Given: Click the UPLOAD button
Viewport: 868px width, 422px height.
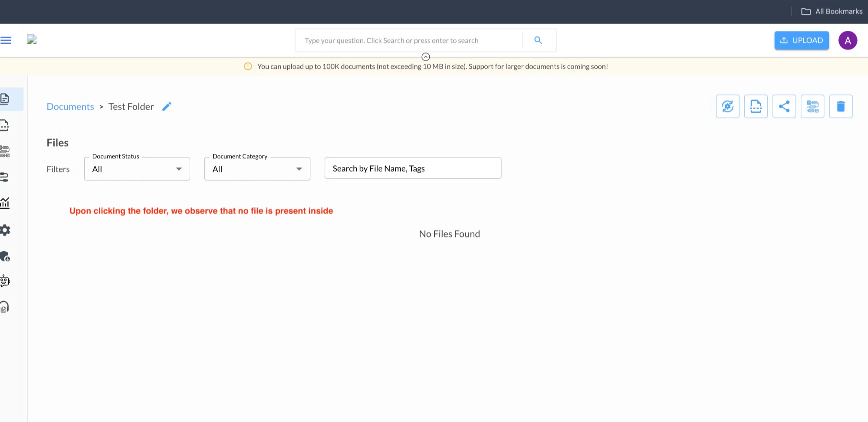Looking at the screenshot, I should point(802,40).
